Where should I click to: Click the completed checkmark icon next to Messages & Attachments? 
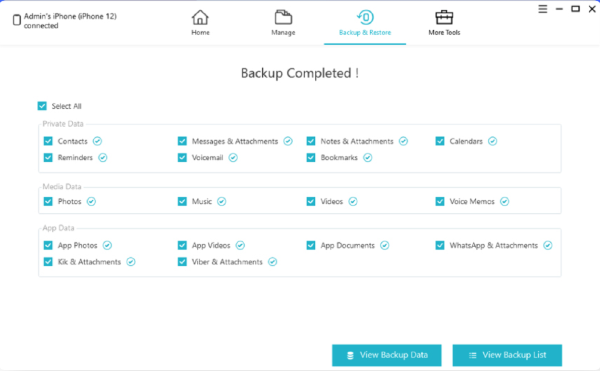click(288, 141)
